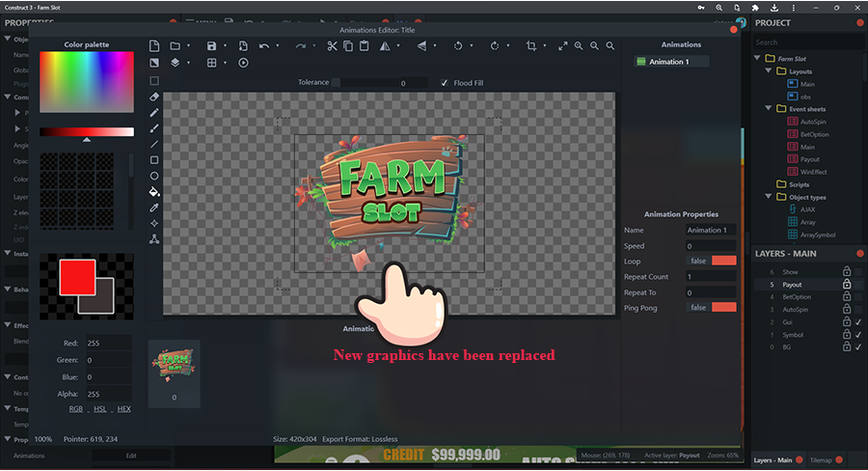
Task: Toggle visibility checkbox of BG layer
Action: point(858,346)
